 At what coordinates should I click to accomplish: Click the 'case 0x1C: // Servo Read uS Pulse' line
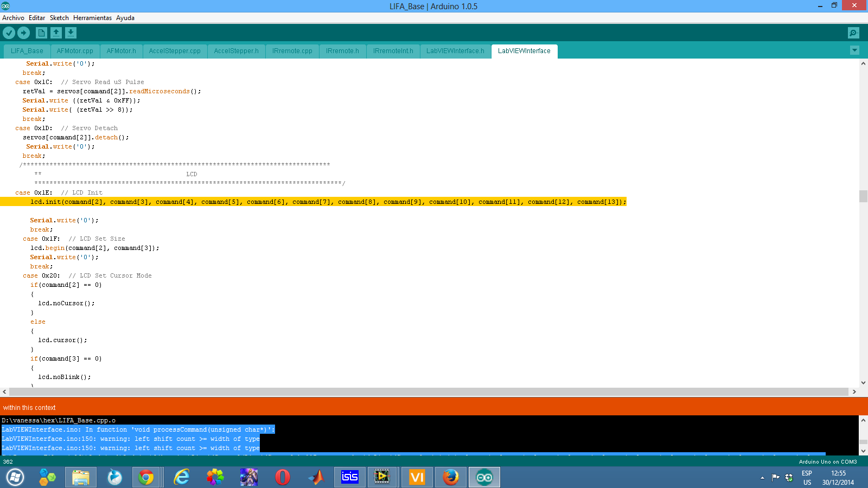tap(80, 82)
